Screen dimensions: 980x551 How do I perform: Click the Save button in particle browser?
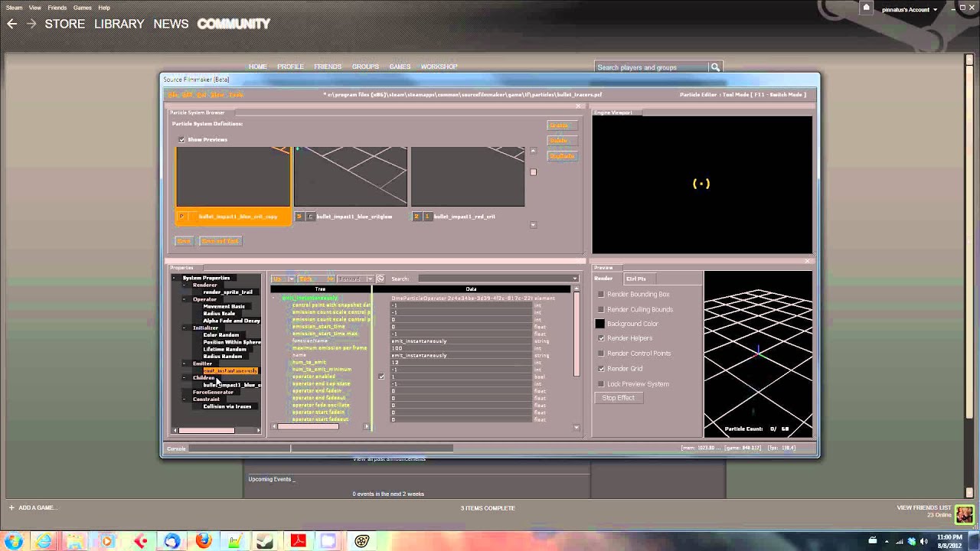click(184, 241)
